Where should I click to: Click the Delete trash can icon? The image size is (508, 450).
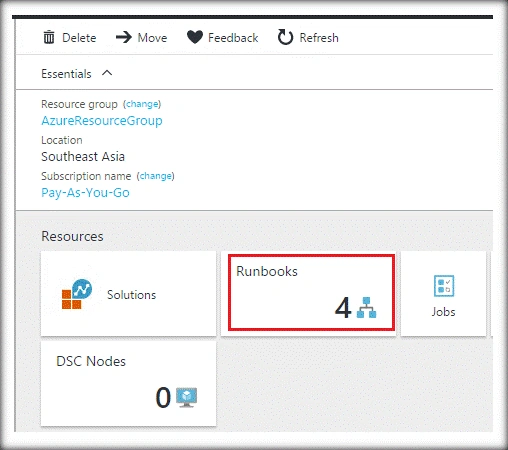point(49,37)
